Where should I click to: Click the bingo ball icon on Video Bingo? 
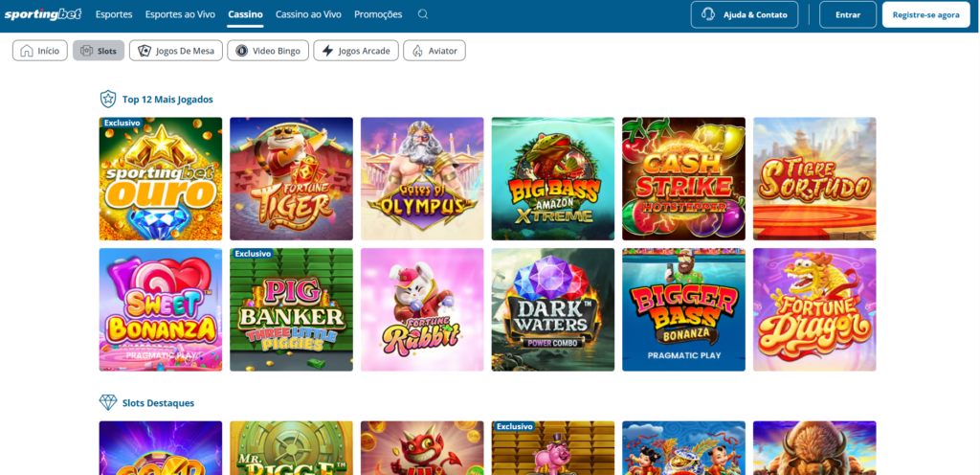tap(241, 51)
